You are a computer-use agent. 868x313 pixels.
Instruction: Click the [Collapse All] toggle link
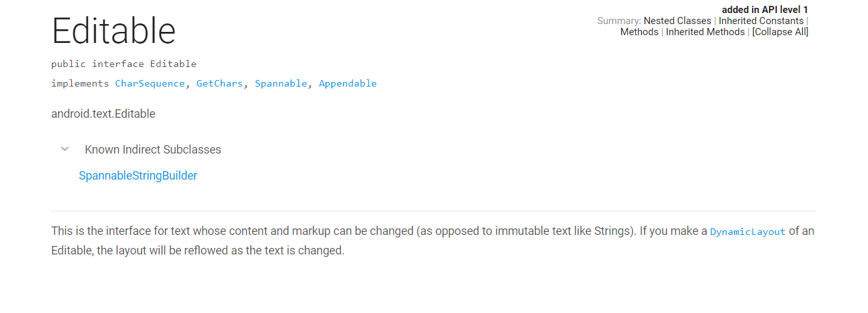(x=780, y=32)
